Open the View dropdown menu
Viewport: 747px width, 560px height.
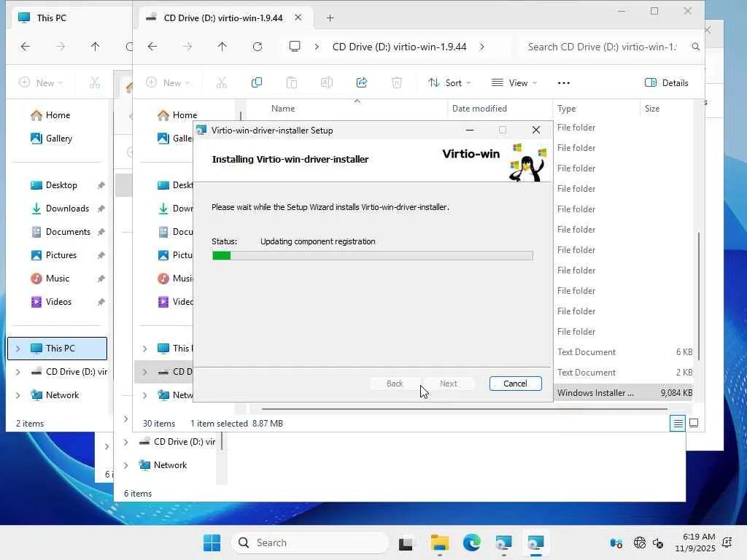pos(514,82)
